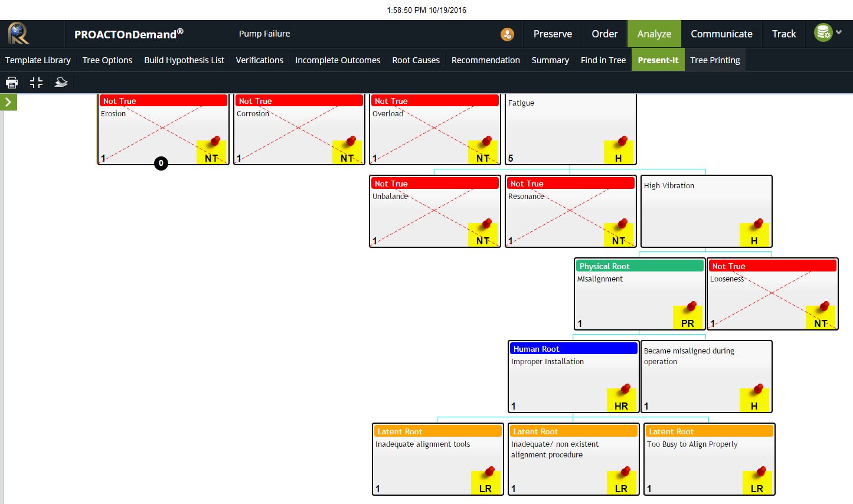Select Build Hypothesis List
This screenshot has width=853, height=504.
click(184, 60)
